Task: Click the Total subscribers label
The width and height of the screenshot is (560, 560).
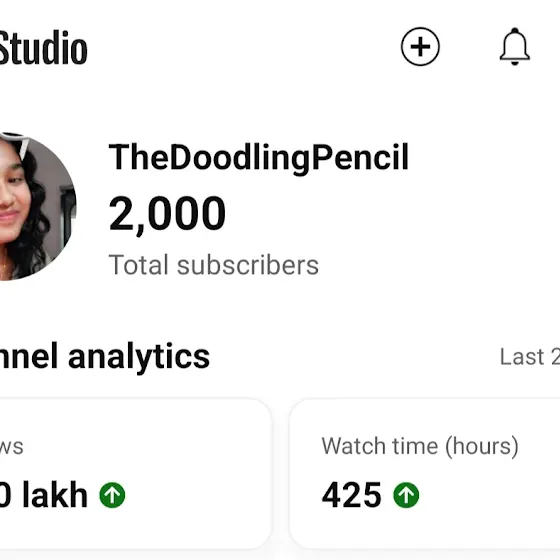Action: (214, 265)
